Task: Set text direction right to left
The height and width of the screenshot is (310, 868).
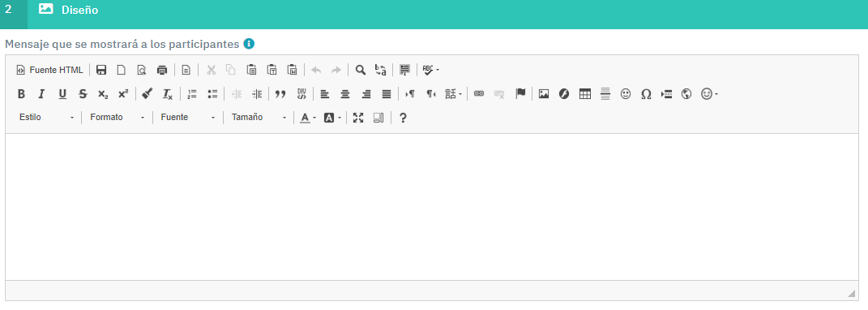Action: click(430, 93)
